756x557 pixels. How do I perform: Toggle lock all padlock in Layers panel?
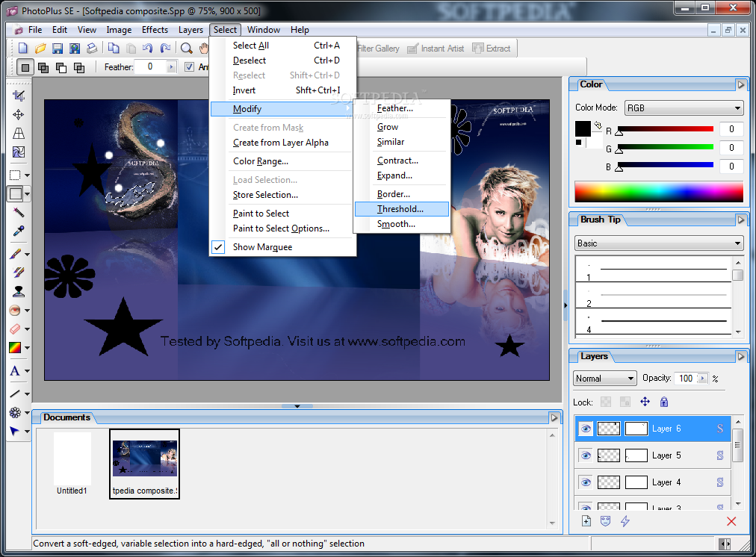pos(664,402)
